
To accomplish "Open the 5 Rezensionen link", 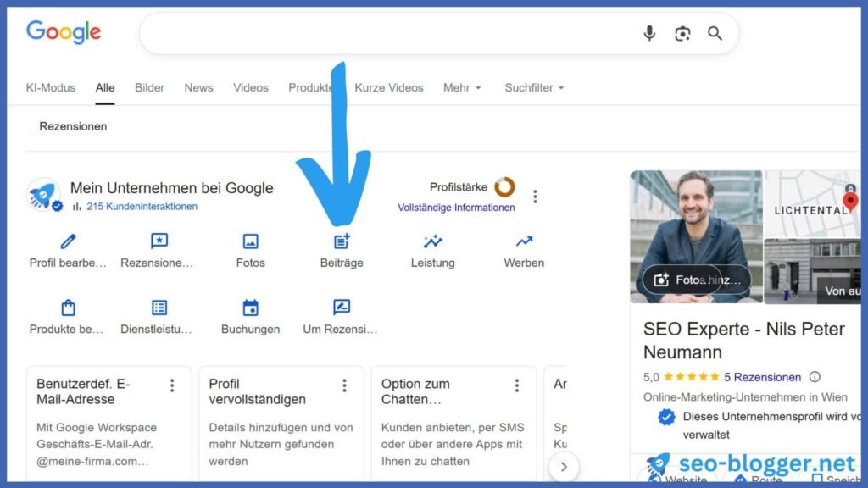I will (762, 377).
